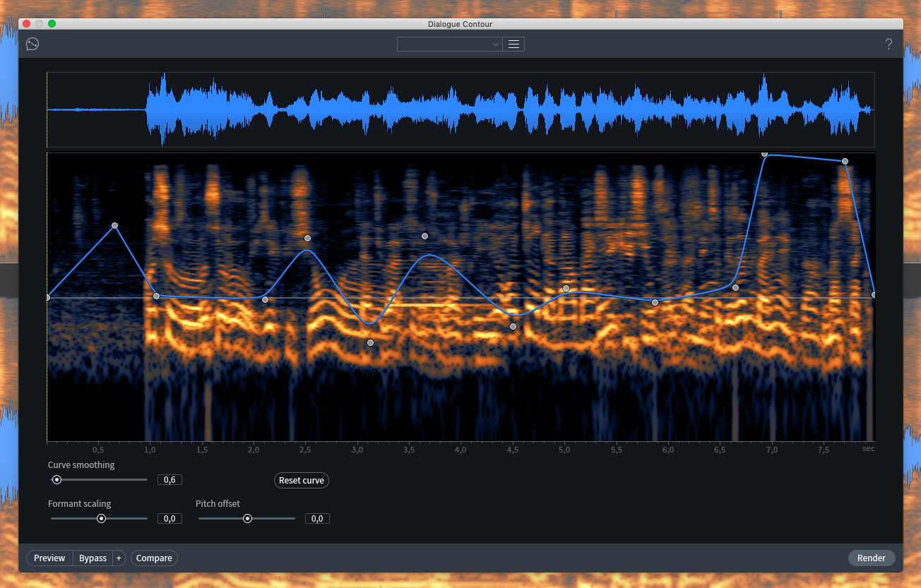Image resolution: width=921 pixels, height=588 pixels.
Task: Click the waveform overview panel
Action: point(459,109)
